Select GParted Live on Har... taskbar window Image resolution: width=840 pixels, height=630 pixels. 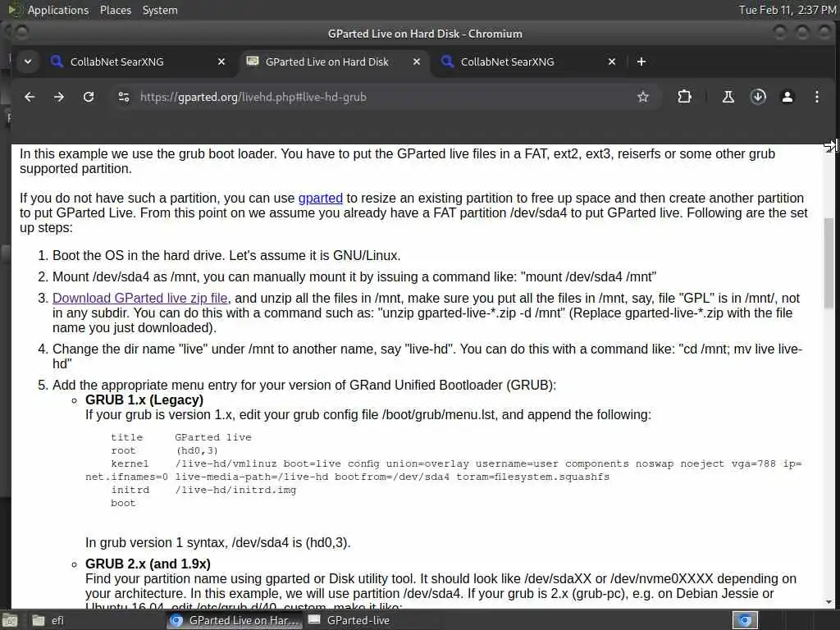(x=235, y=620)
